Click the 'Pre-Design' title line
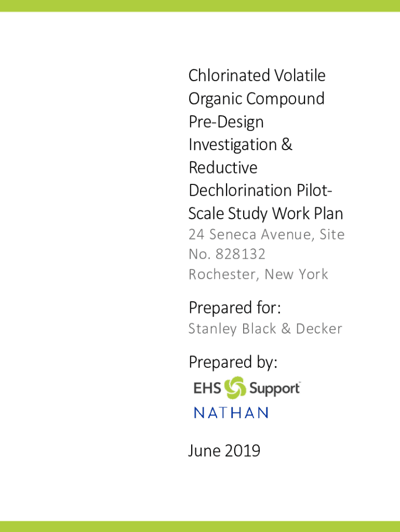400x532 pixels. point(226,122)
